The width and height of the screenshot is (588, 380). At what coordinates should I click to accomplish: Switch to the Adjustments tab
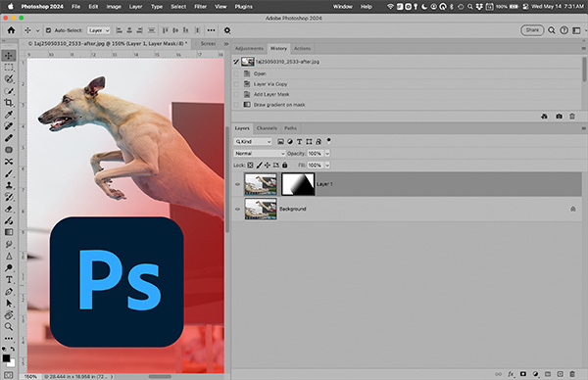point(249,48)
